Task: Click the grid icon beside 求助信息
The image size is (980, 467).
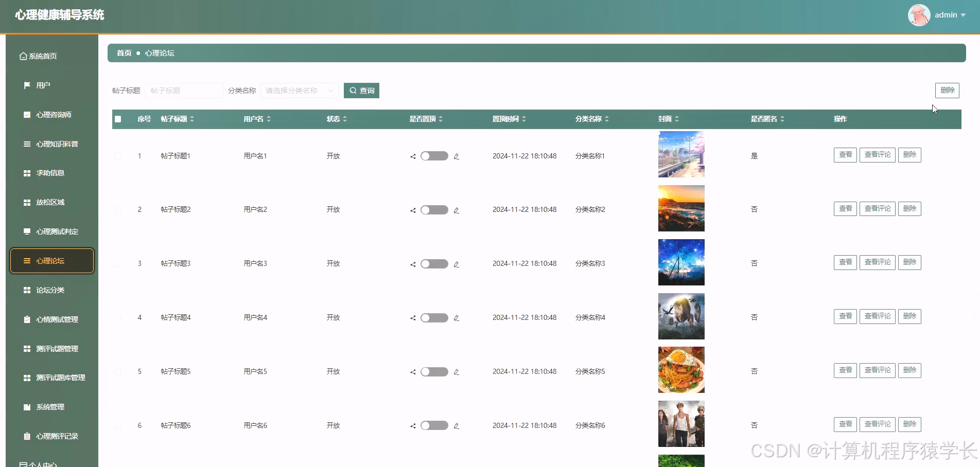Action: [27, 173]
